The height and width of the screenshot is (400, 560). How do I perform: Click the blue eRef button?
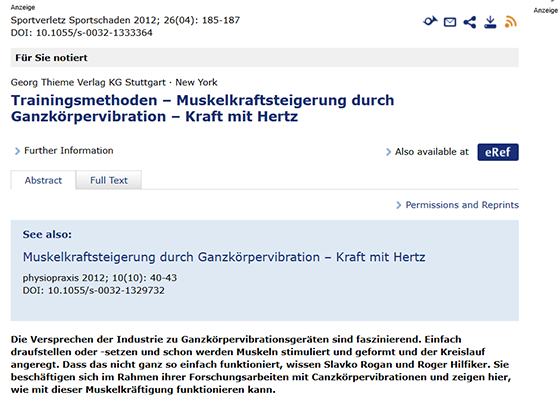498,152
